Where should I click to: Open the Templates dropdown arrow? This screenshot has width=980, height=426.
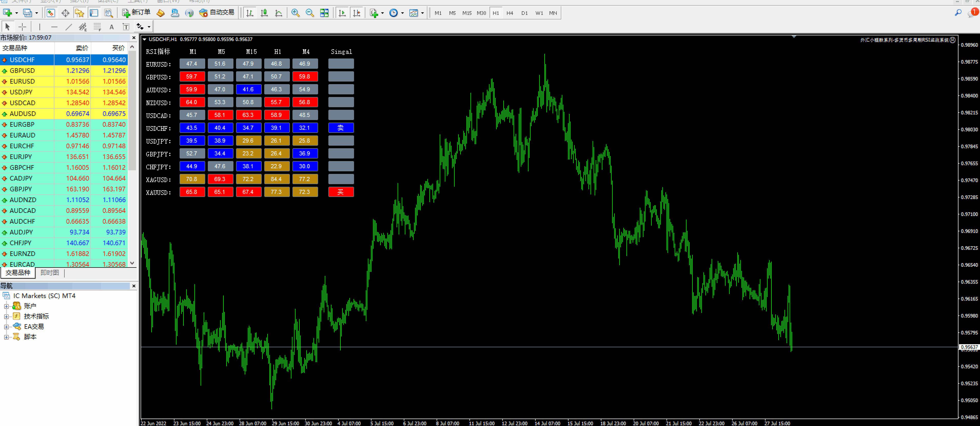[x=422, y=13]
